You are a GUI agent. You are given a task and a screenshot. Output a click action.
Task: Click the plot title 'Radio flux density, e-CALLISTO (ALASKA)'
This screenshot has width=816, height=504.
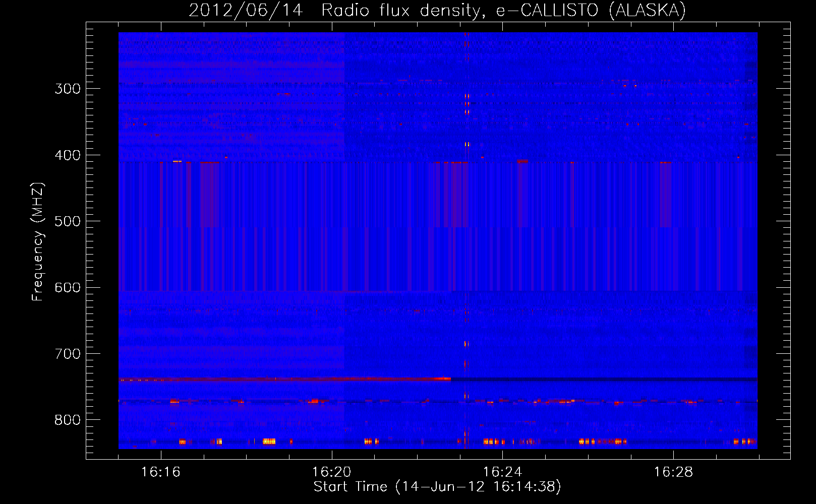503,11
